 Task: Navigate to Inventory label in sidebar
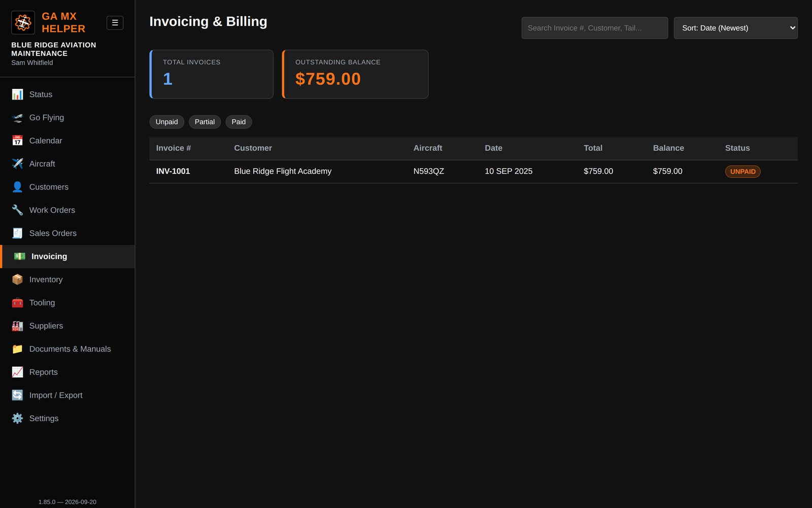(46, 279)
